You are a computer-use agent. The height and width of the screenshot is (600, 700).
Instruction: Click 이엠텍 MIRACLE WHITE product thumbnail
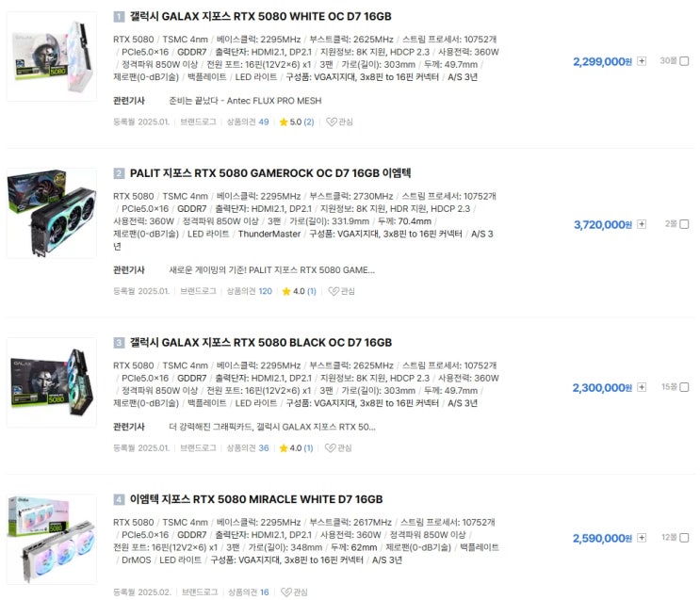[52, 540]
